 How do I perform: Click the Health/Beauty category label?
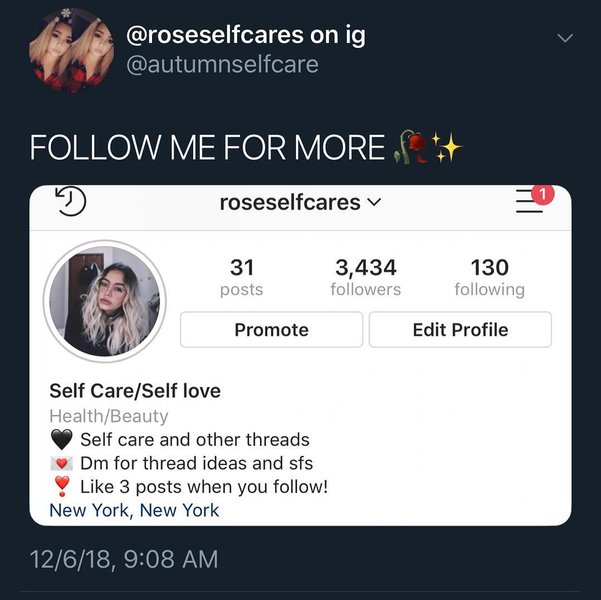(x=109, y=416)
